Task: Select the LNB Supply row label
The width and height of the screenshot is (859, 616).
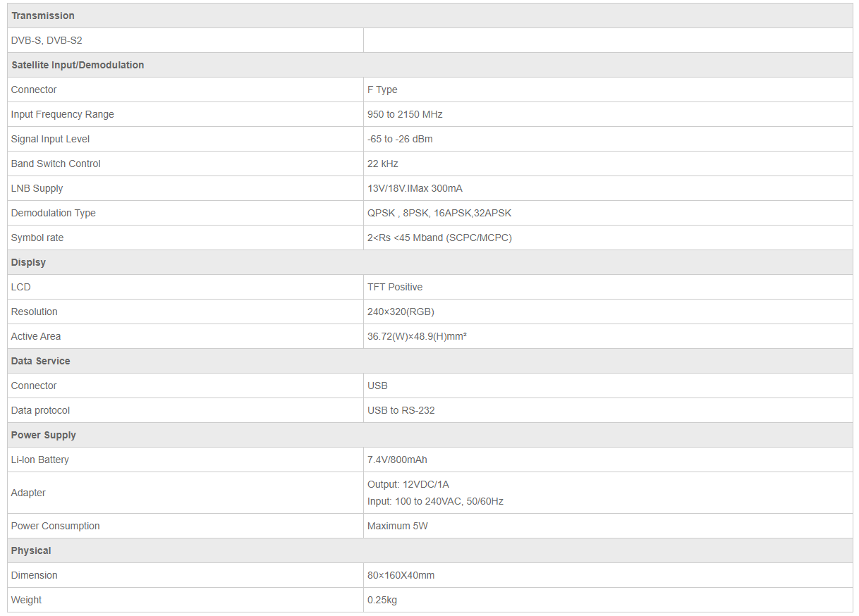Action: (37, 188)
